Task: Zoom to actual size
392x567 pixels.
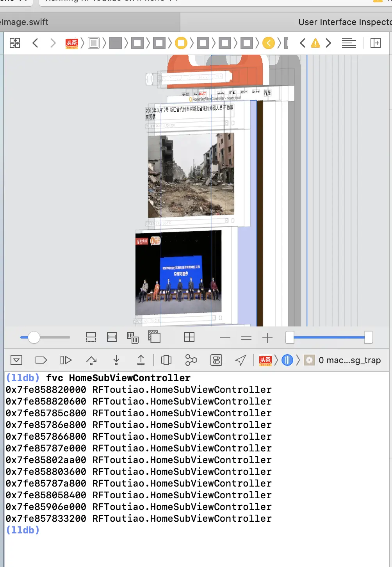Action: pyautogui.click(x=246, y=338)
